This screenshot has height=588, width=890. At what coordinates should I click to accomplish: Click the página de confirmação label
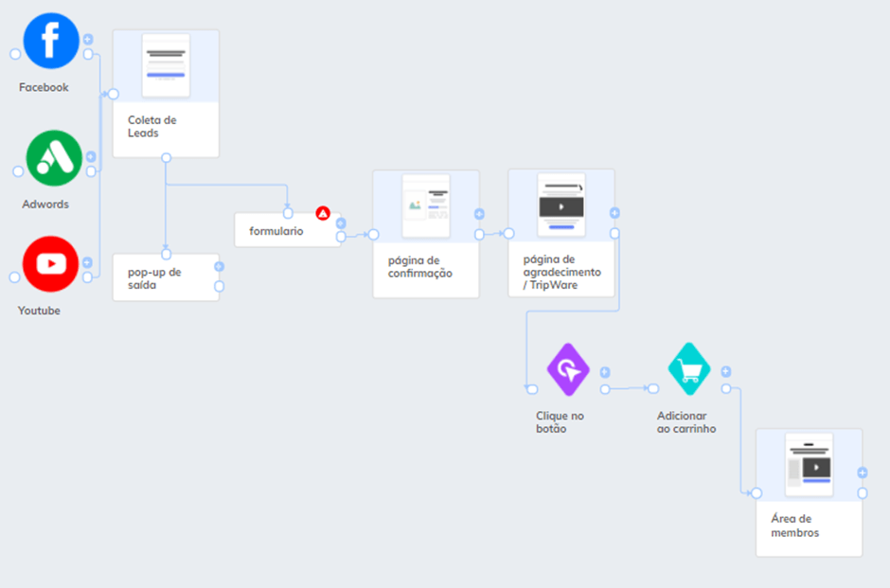tap(420, 267)
